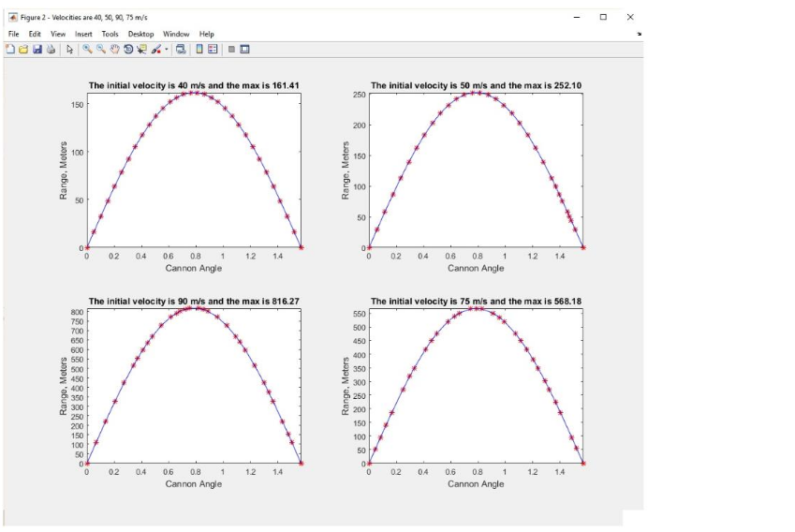Activate the Zoom In magnifier tool
Screen dimensions: 795x532
click(x=87, y=50)
